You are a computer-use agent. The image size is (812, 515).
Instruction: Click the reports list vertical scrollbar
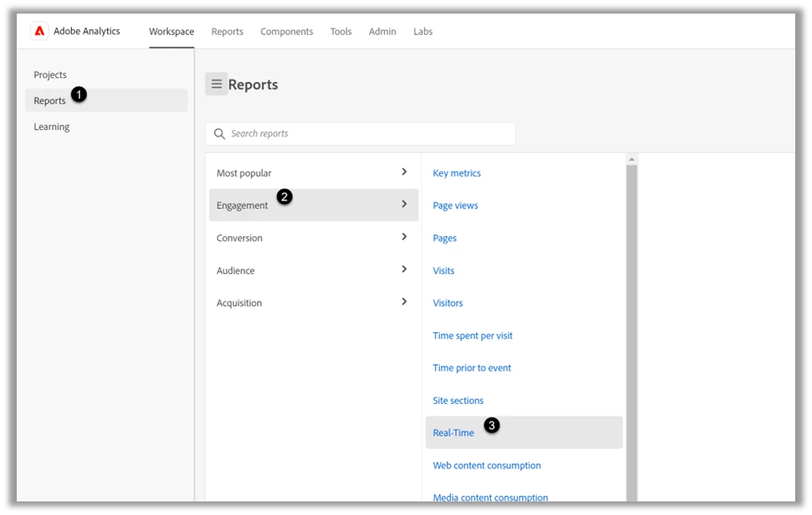pyautogui.click(x=632, y=333)
